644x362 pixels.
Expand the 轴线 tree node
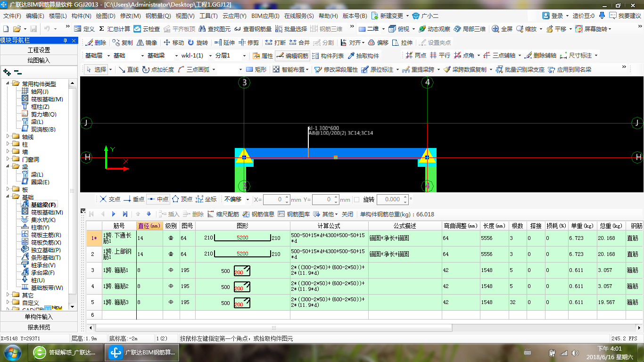8,137
